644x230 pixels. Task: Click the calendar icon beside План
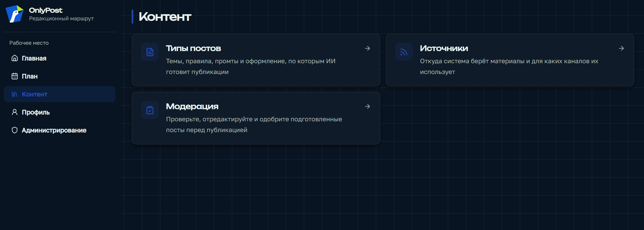pos(15,76)
